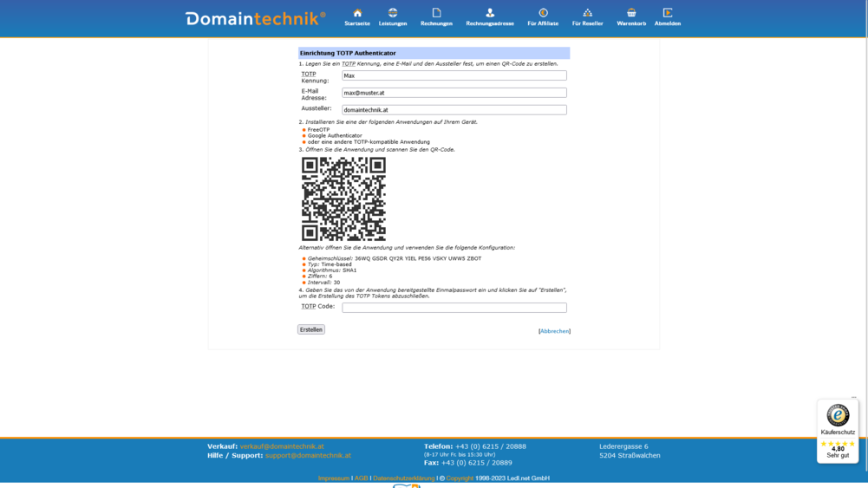The height and width of the screenshot is (488, 868).
Task: Click the TOTP setup QR code image
Action: click(343, 198)
